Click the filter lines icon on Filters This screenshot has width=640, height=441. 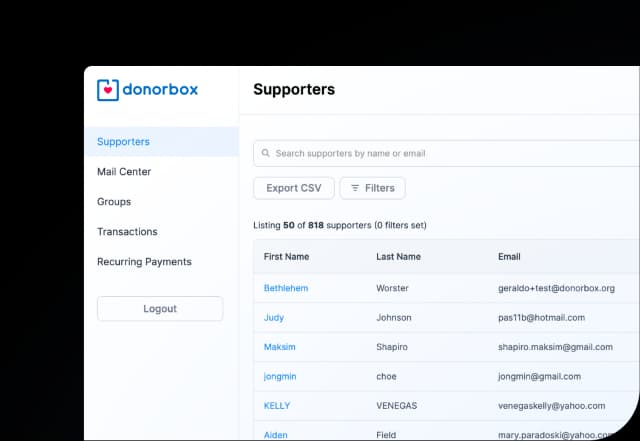click(x=354, y=188)
